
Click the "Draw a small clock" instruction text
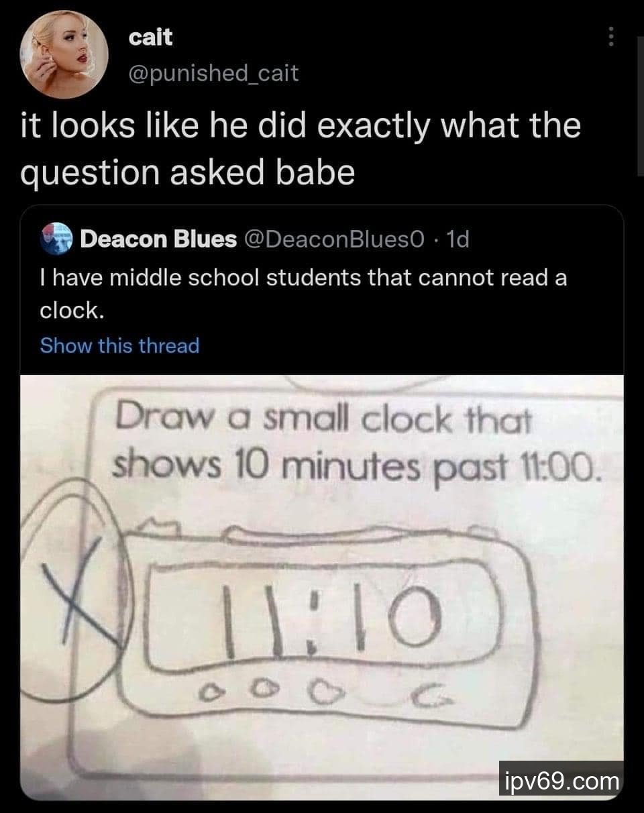[323, 422]
